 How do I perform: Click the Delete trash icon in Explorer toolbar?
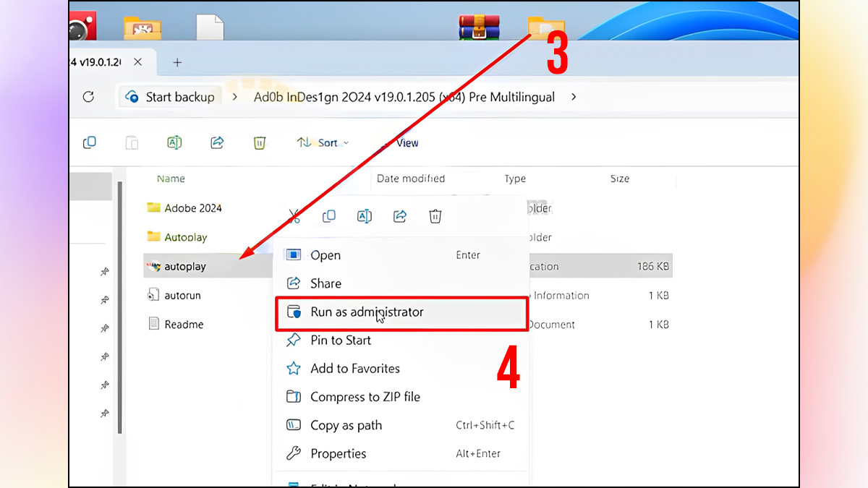[x=260, y=142]
